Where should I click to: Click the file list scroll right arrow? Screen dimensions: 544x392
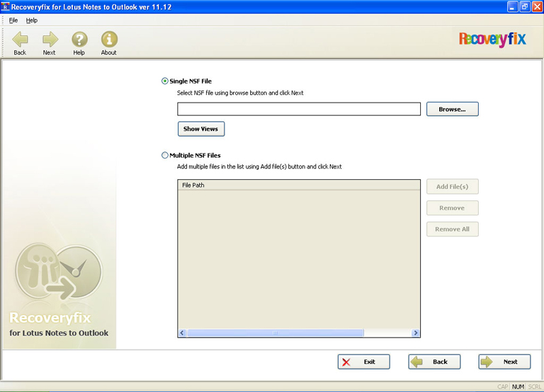(415, 333)
